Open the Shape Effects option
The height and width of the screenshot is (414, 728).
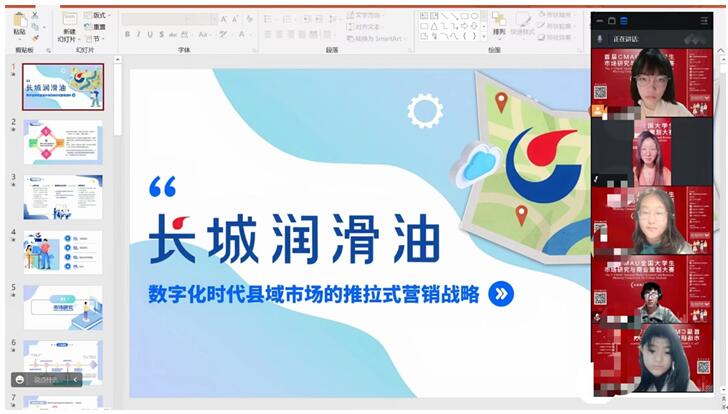(x=556, y=37)
